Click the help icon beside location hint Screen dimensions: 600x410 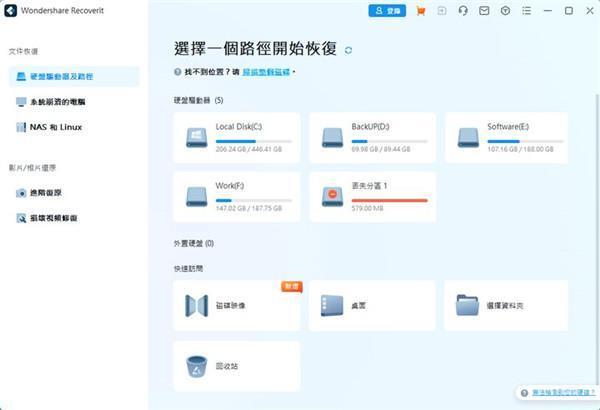[x=178, y=72]
